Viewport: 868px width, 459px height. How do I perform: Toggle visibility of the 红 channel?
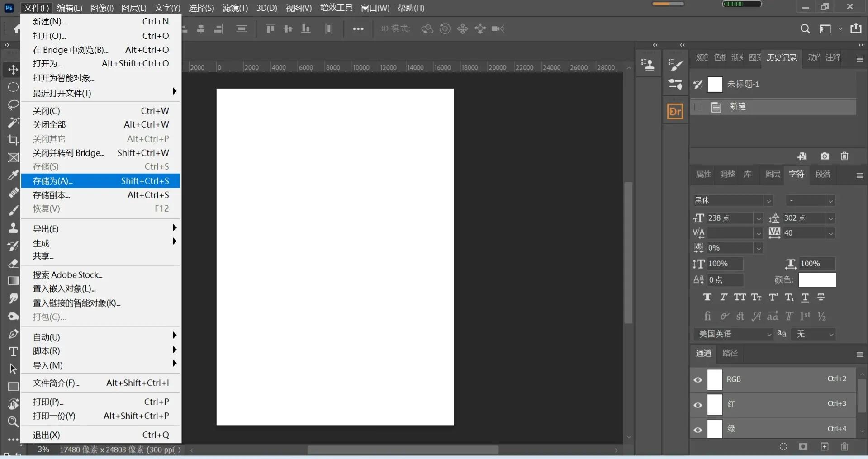[x=698, y=405]
